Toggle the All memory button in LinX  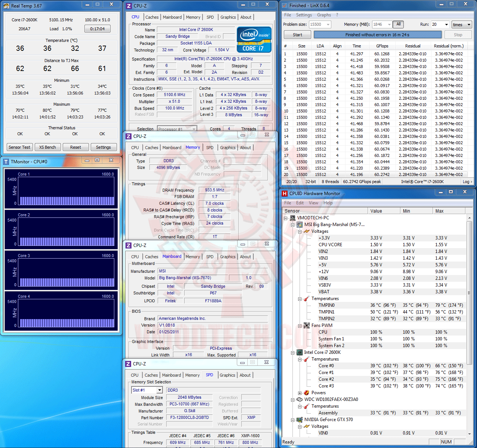pyautogui.click(x=399, y=24)
